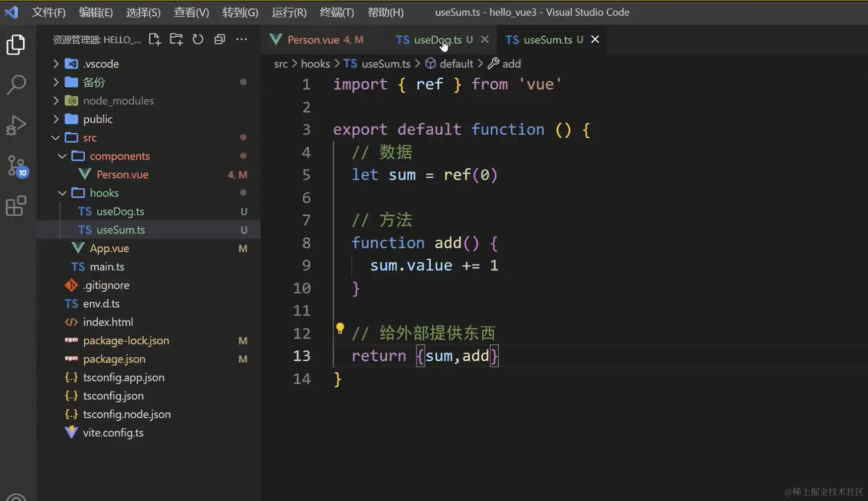Refresh the Explorer file tree
Screen dimensions: 868x501
tap(198, 40)
